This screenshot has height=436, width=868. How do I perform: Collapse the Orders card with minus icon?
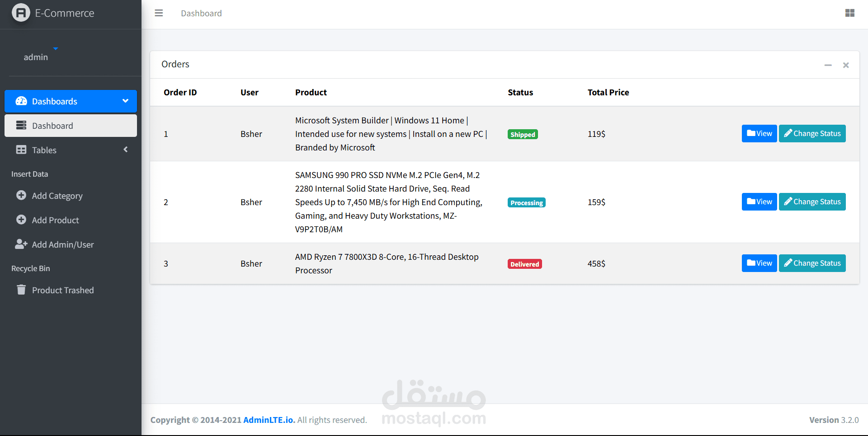[828, 65]
